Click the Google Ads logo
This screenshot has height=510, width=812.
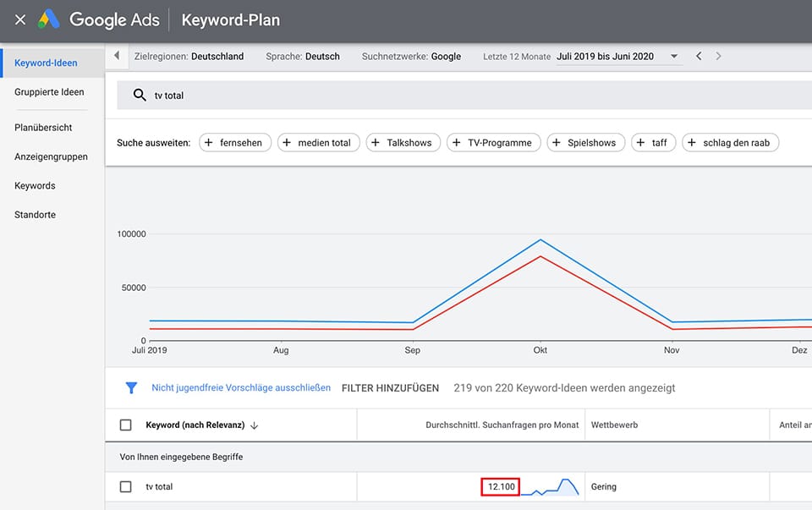[x=48, y=19]
